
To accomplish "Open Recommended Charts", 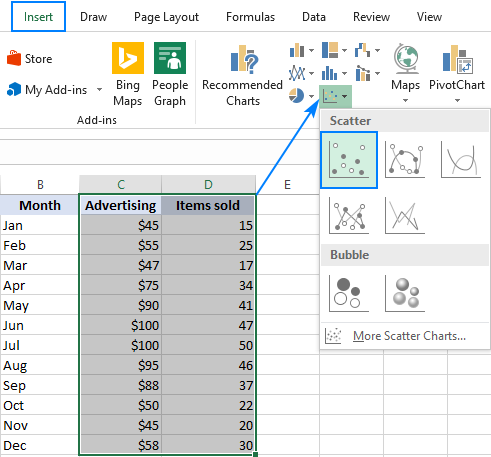I will click(x=243, y=75).
